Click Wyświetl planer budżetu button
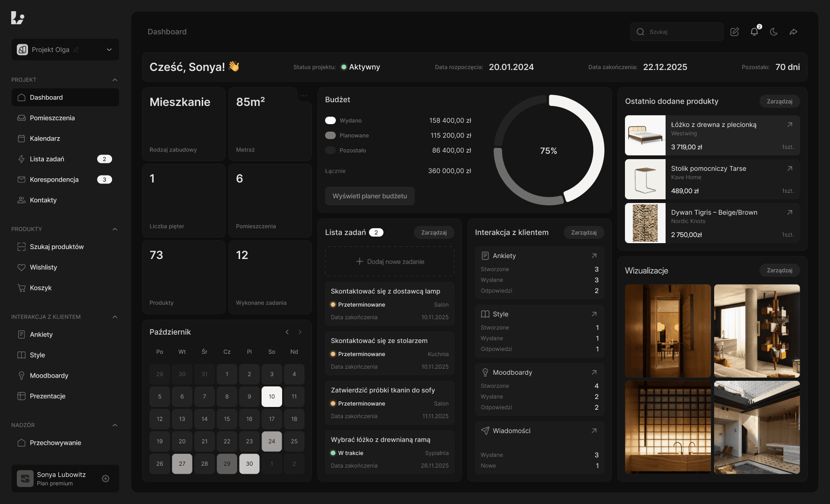Screen dimensions: 830x504 (369, 196)
